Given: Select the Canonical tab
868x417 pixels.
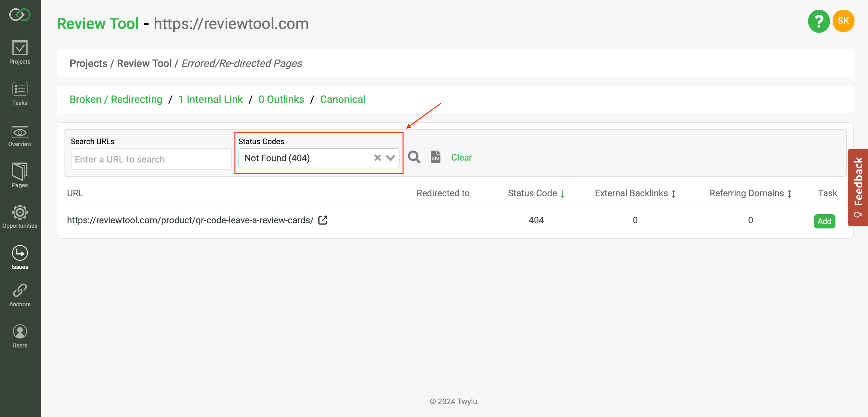Looking at the screenshot, I should (x=343, y=99).
